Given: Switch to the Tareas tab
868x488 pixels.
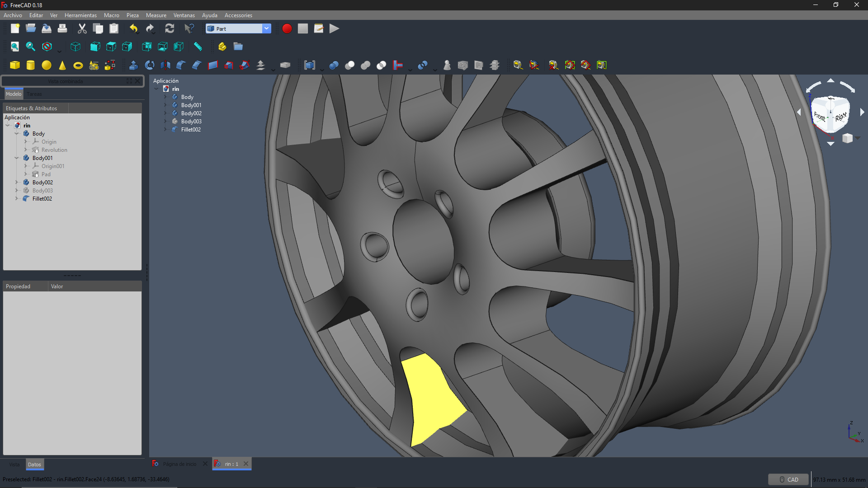Looking at the screenshot, I should [34, 94].
